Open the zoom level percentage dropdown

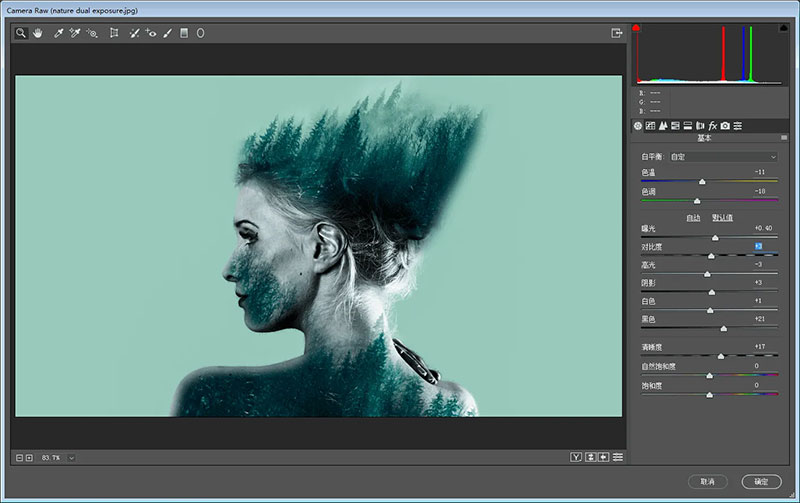[x=71, y=457]
